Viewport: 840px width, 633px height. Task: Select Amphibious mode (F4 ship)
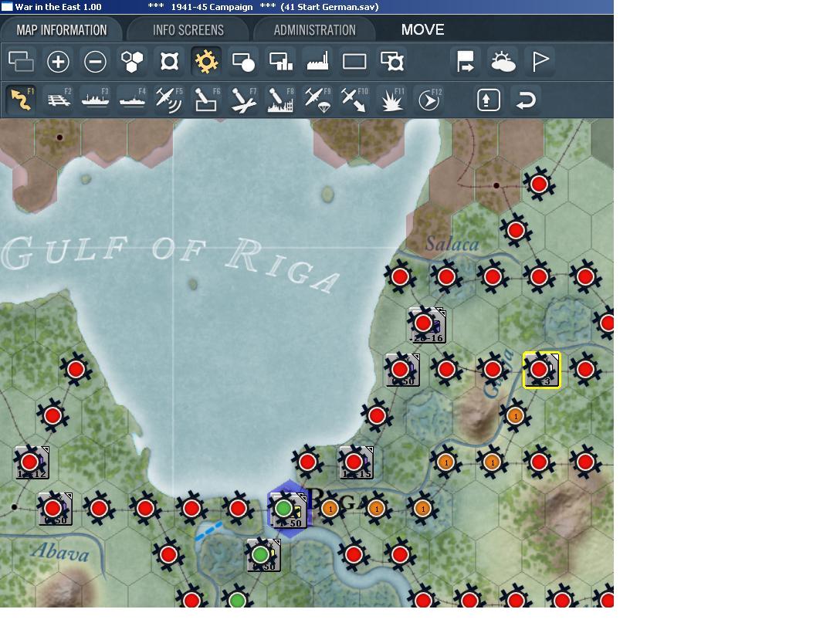point(132,100)
